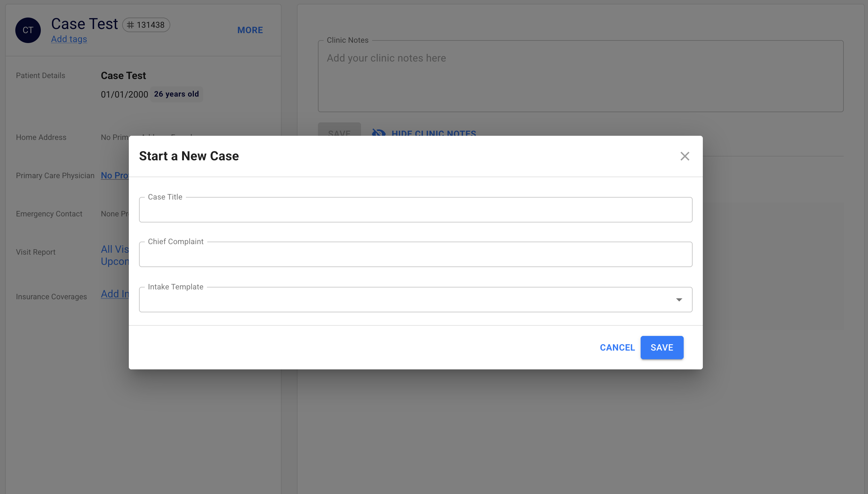
Task: Close the Start a New Case dialog
Action: click(685, 156)
